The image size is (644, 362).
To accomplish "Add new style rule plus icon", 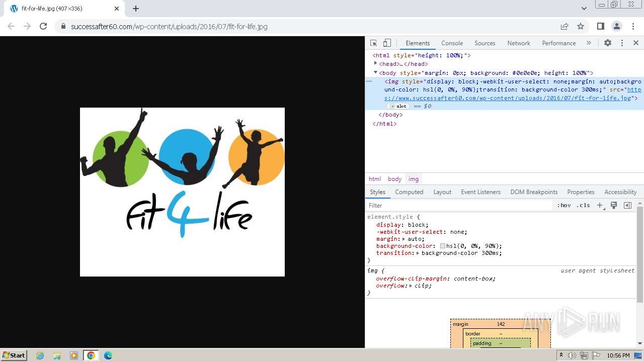I will [600, 205].
